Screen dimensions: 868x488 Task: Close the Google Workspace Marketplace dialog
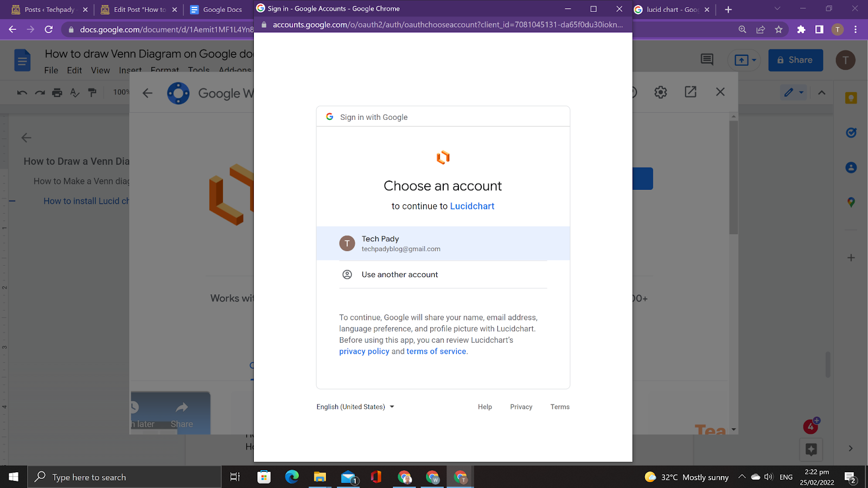pos(720,92)
